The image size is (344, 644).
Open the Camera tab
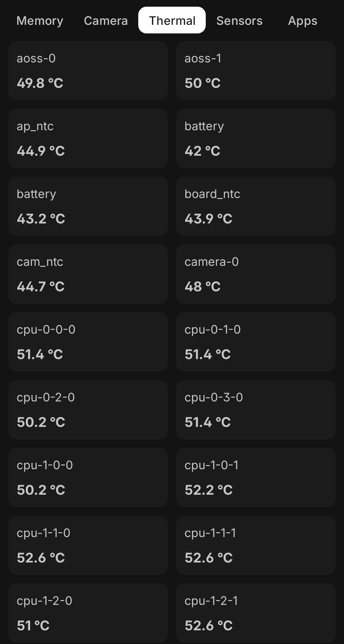106,21
